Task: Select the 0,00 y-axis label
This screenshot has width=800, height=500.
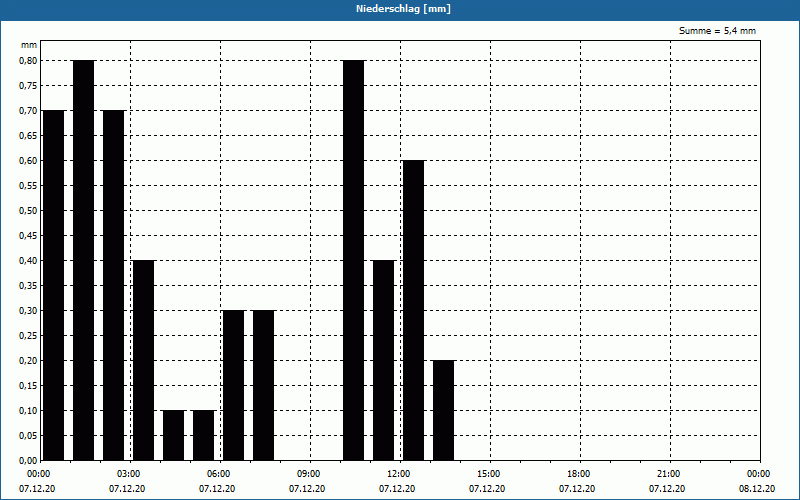Action: 28,460
